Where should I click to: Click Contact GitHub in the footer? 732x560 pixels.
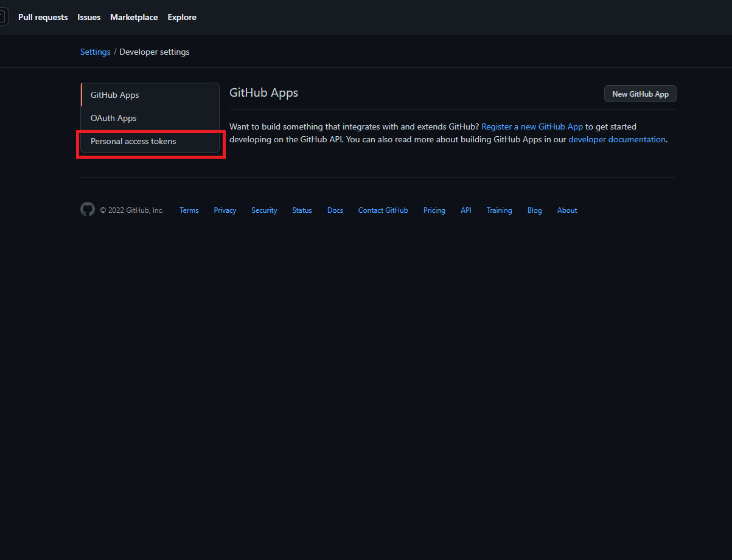[383, 210]
